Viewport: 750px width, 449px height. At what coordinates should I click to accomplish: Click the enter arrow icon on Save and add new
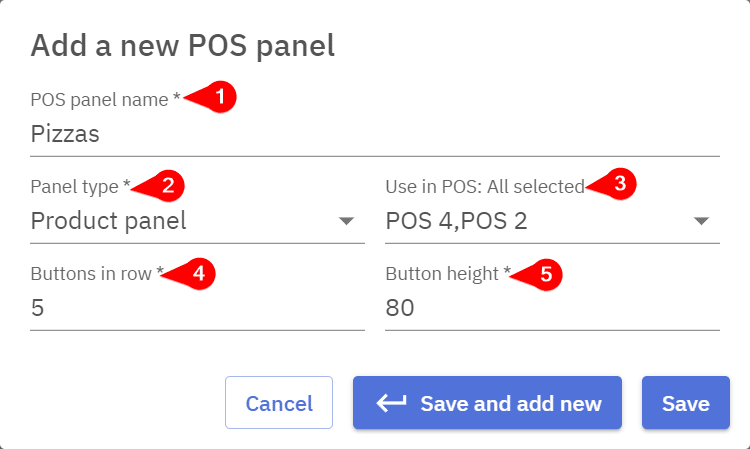pos(391,403)
